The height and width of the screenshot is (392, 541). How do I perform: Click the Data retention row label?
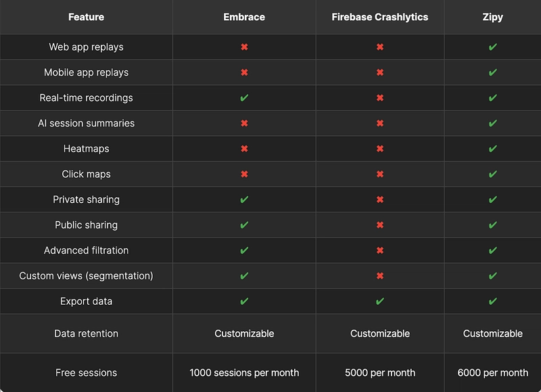coord(87,333)
